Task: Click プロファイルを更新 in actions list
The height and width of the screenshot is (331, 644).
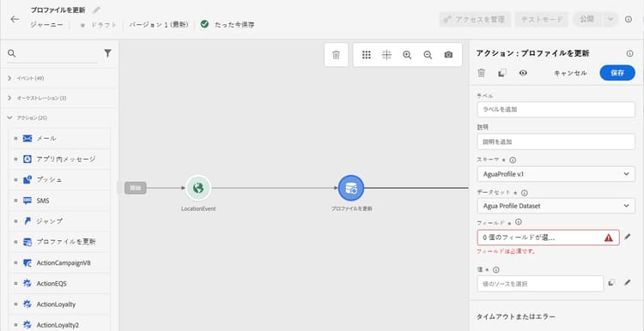Action: 59,242
